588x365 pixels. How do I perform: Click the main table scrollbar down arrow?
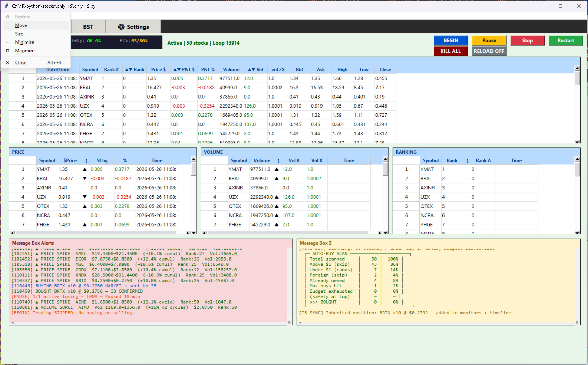coord(577,142)
